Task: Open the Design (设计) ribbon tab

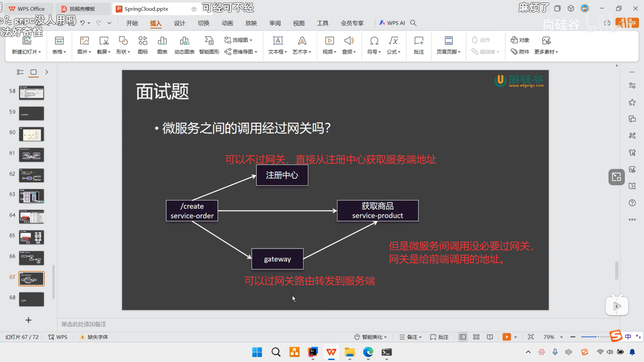Action: (179, 23)
